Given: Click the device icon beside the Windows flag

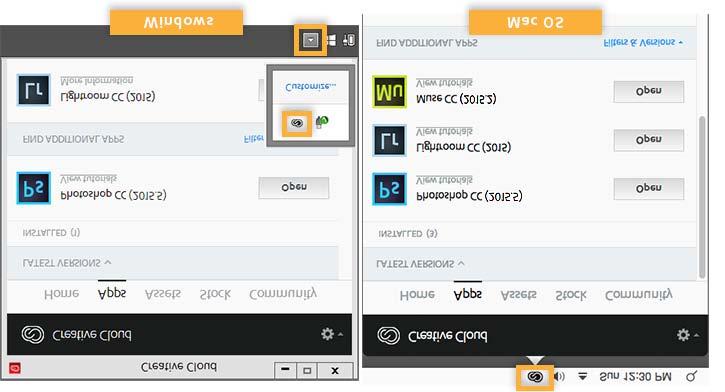Looking at the screenshot, I should point(349,41).
